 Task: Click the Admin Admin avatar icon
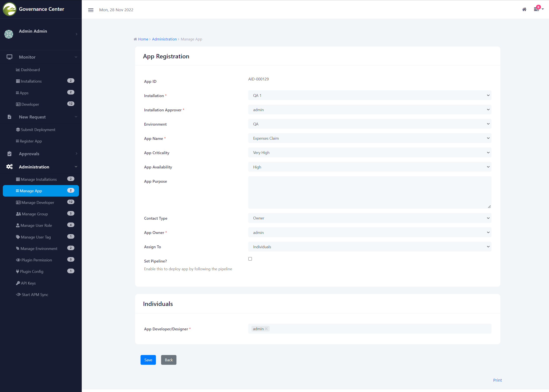[9, 34]
